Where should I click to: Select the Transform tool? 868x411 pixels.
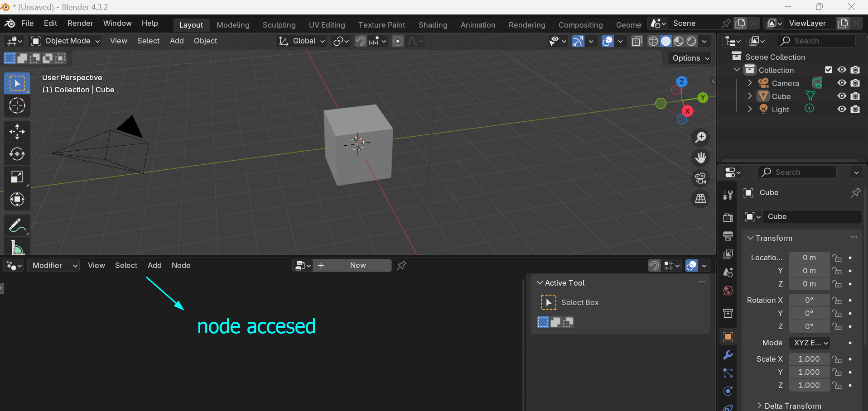(x=17, y=200)
